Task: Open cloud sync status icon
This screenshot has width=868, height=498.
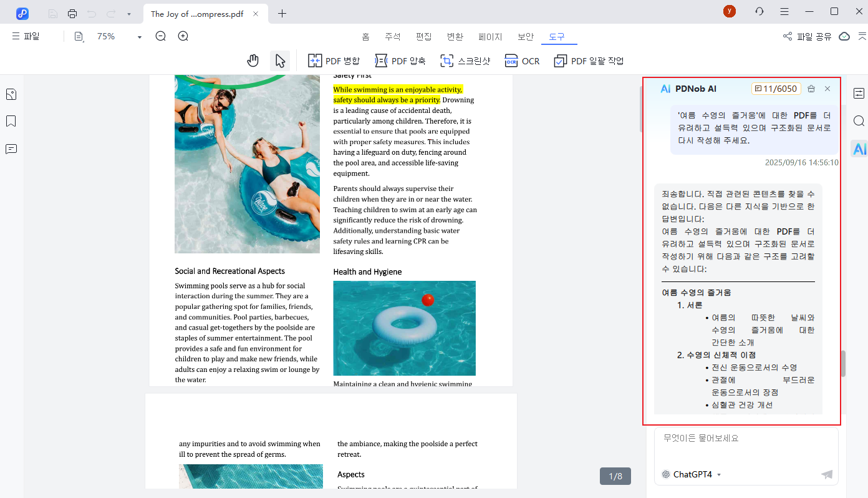Action: pos(844,36)
